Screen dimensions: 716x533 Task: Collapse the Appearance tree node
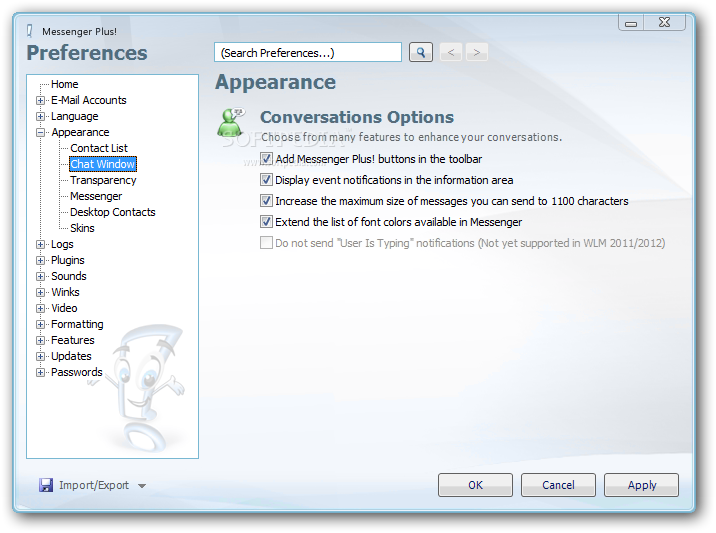41,132
